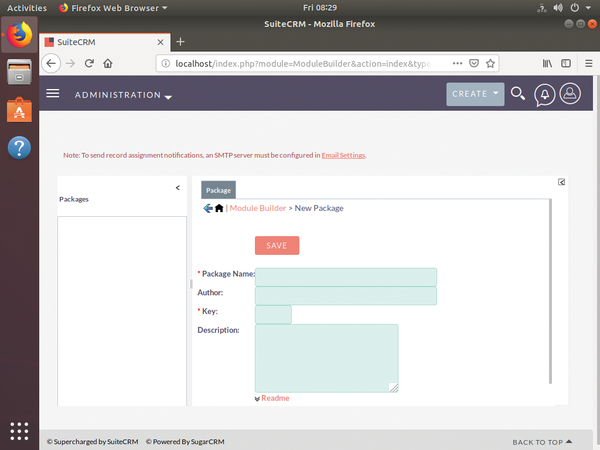Click the power icon in the top bar

click(575, 8)
